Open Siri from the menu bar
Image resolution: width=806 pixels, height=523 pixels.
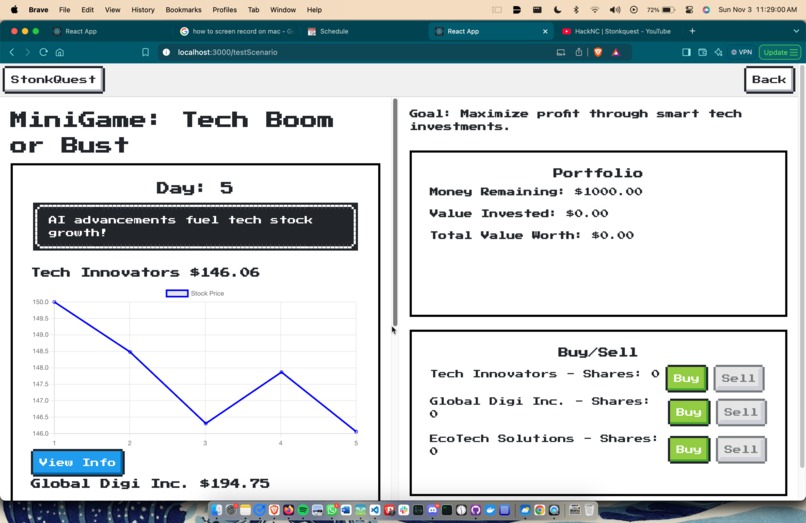(706, 10)
